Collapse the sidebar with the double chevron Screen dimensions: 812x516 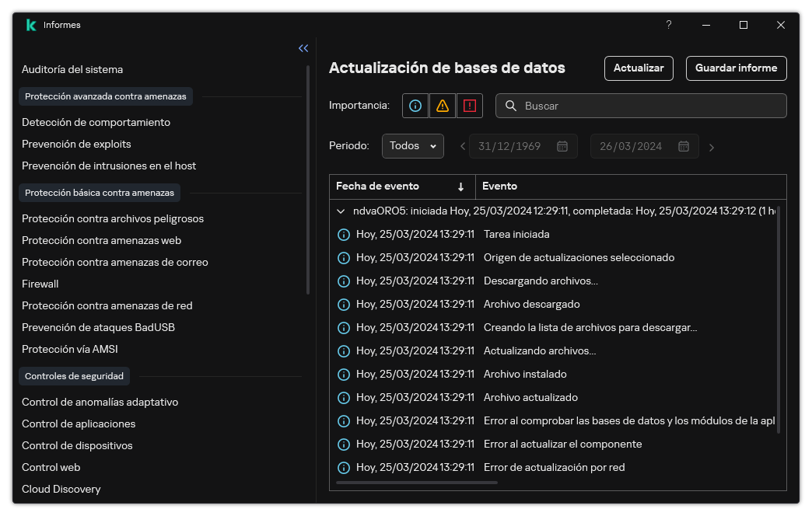(303, 48)
